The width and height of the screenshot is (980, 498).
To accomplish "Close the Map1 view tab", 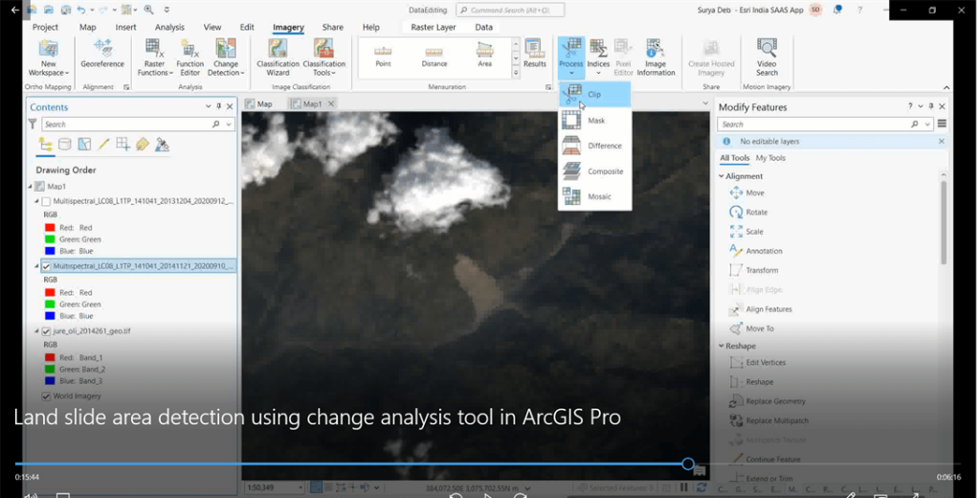I will 331,103.
